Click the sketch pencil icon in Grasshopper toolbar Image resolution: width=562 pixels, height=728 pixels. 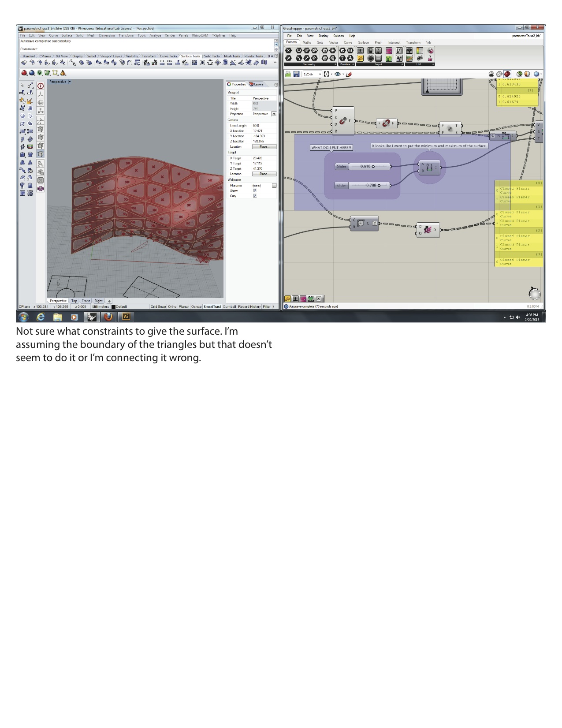pos(349,74)
